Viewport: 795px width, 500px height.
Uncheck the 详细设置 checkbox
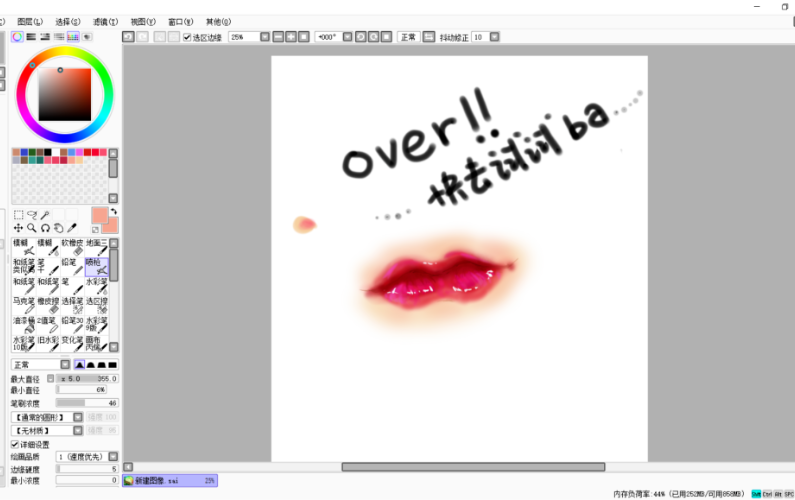coord(15,444)
